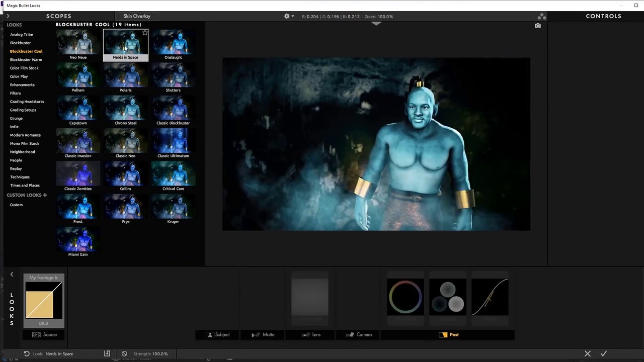Select the curves tool in Post
The image size is (644, 362).
(x=490, y=297)
